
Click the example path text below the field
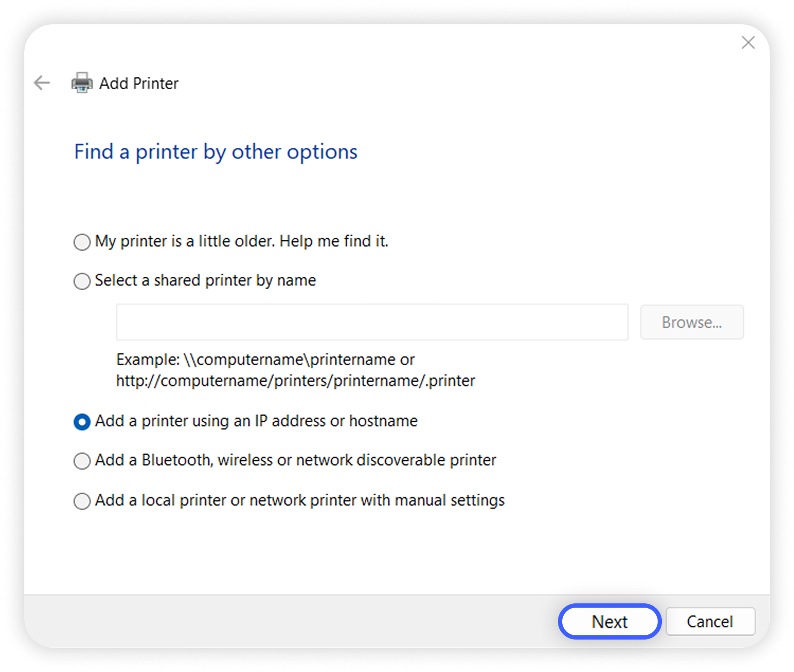click(x=295, y=370)
